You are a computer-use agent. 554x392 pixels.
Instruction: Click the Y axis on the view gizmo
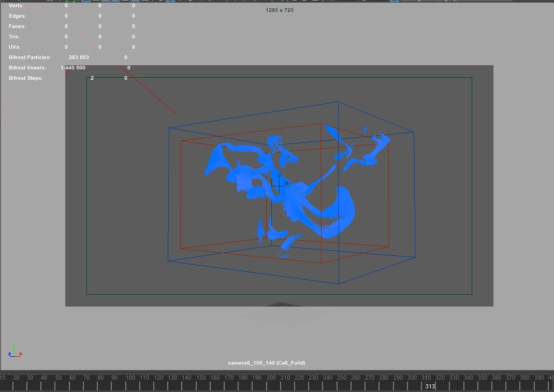tap(14, 347)
